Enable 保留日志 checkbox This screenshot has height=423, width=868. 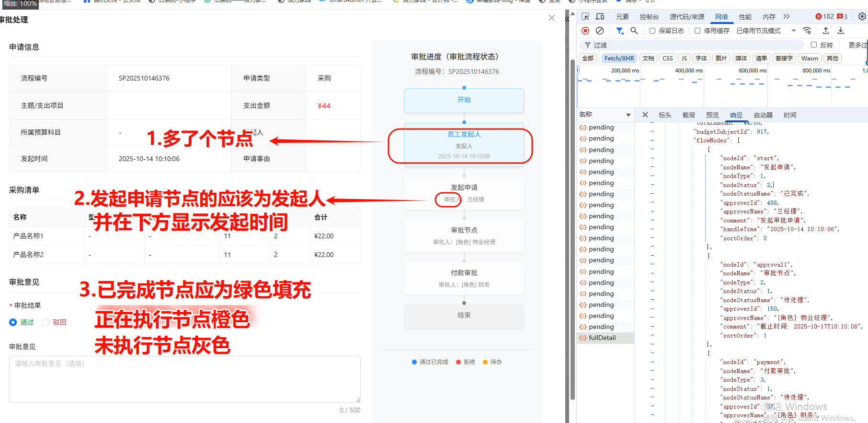[652, 31]
